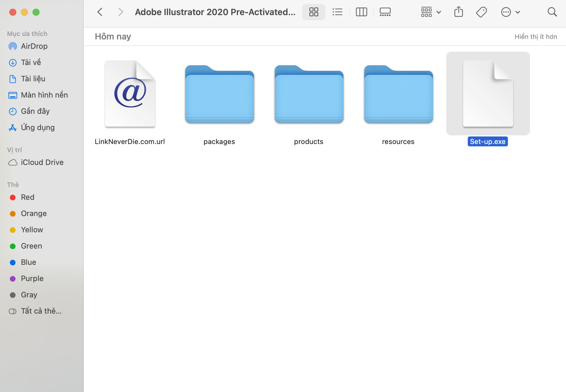Image resolution: width=566 pixels, height=392 pixels.
Task: Select the packages folder icon
Action: click(x=220, y=94)
